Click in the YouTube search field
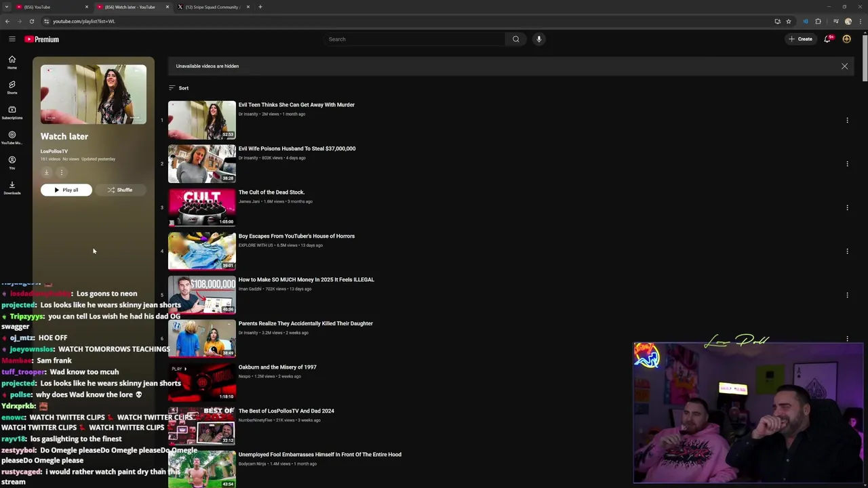 click(x=414, y=39)
